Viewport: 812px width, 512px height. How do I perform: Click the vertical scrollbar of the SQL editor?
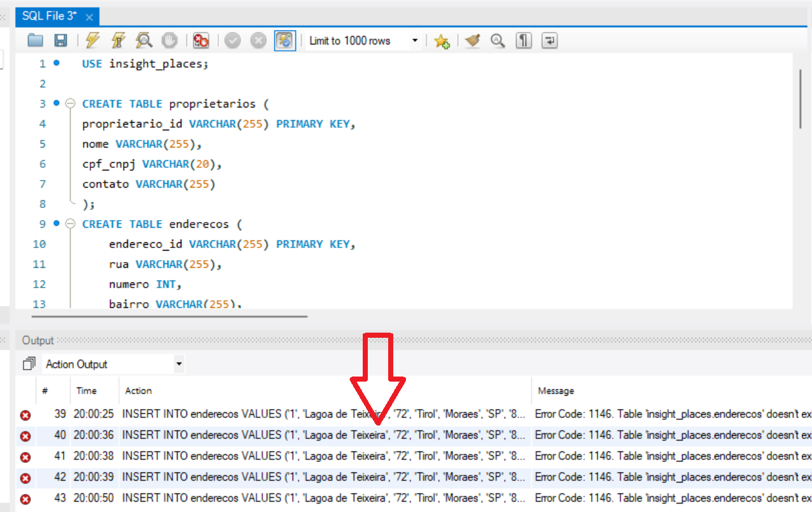click(x=801, y=99)
